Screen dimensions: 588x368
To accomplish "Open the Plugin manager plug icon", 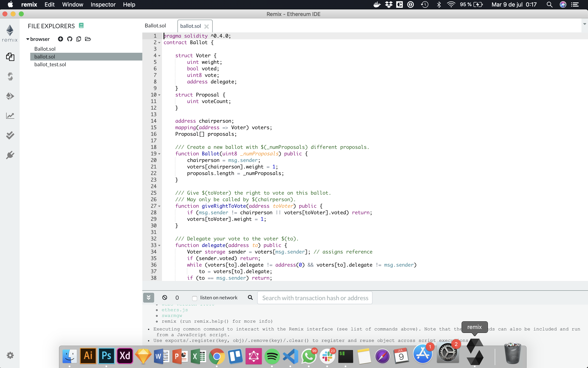I will tap(10, 155).
